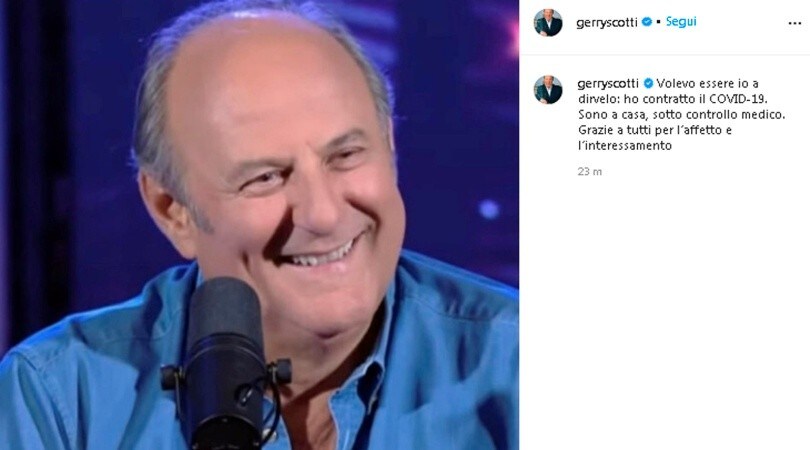Click the word l'interessamento in the caption
810x450 pixels.
(625, 146)
